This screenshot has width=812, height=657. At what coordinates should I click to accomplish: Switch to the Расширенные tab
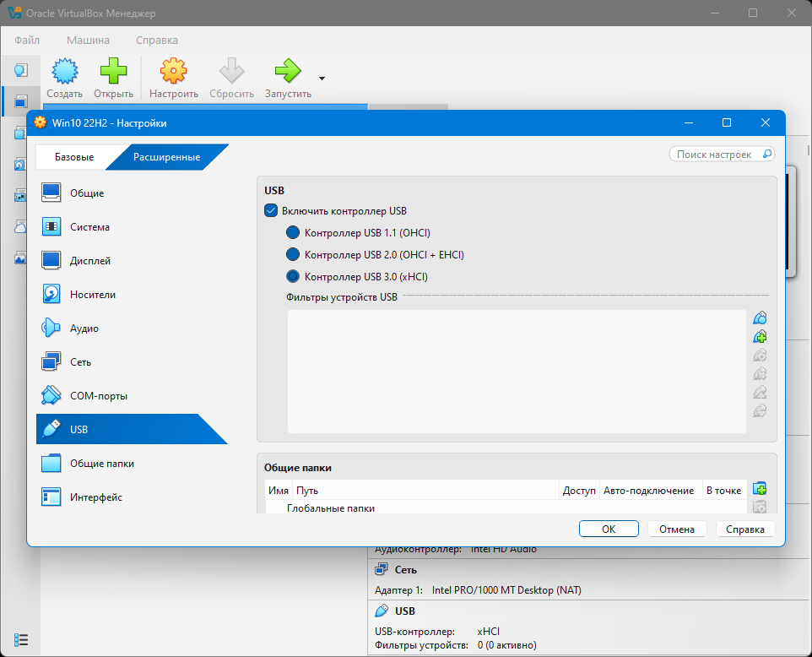coord(167,157)
